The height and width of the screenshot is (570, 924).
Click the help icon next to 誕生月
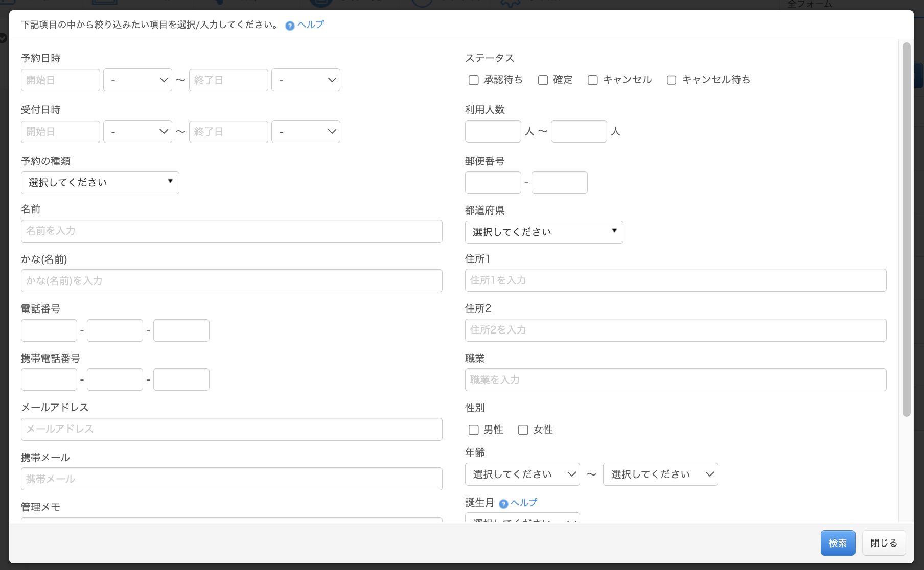503,504
